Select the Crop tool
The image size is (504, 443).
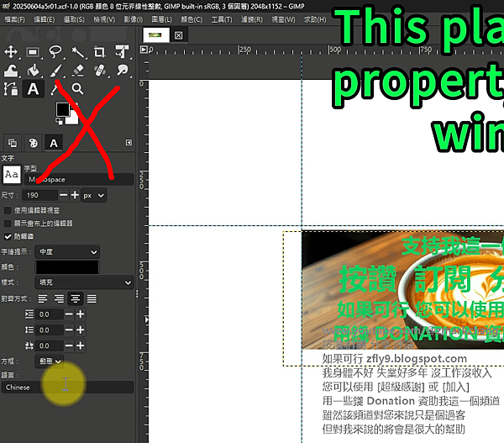[x=99, y=52]
